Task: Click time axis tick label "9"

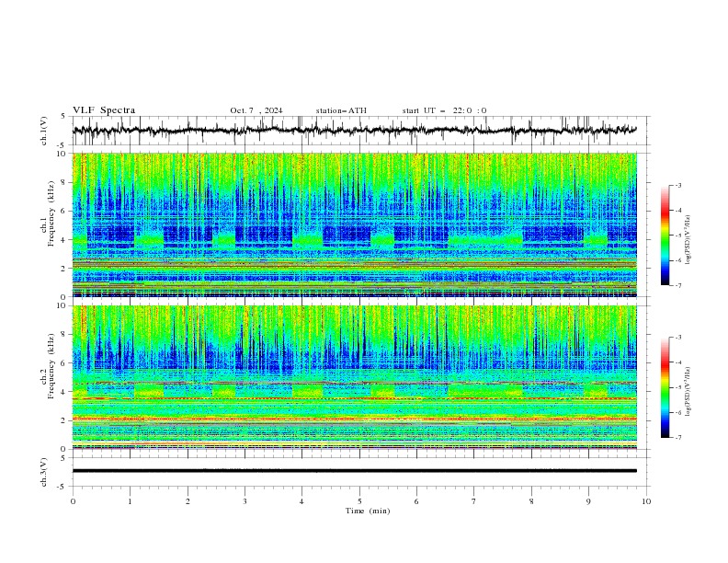Action: pyautogui.click(x=588, y=501)
